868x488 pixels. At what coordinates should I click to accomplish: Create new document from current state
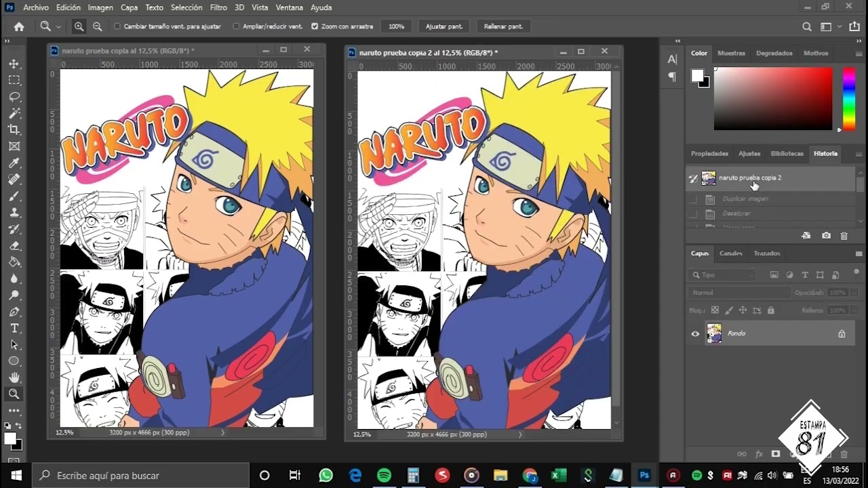(x=806, y=235)
